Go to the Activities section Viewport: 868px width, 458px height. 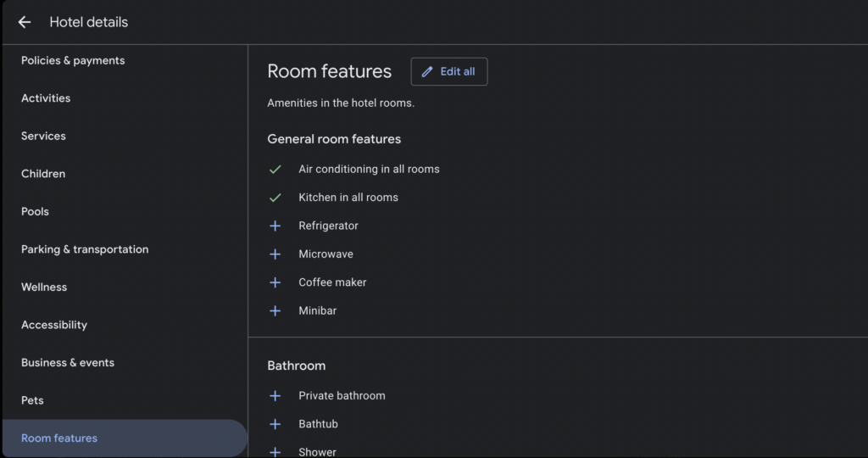[x=46, y=98]
